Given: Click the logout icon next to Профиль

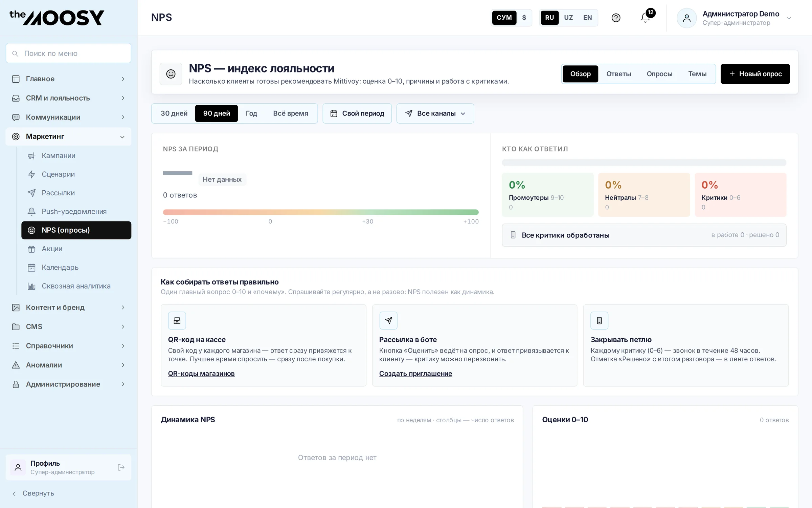Looking at the screenshot, I should [121, 467].
